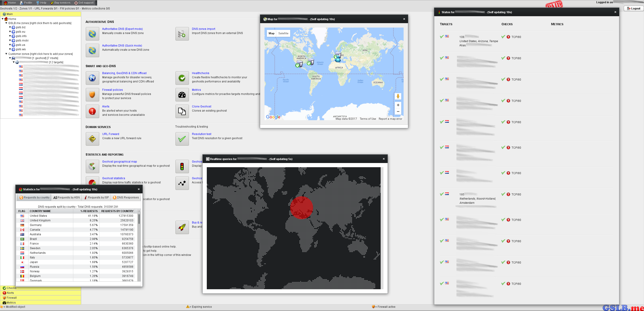
Task: Open the Geohost statistics link
Action: pyautogui.click(x=114, y=178)
